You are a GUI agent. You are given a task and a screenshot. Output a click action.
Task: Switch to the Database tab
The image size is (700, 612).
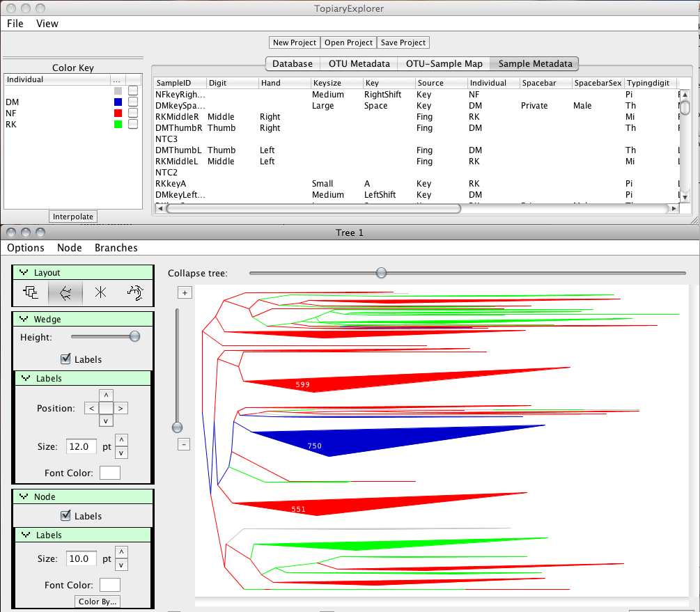293,63
